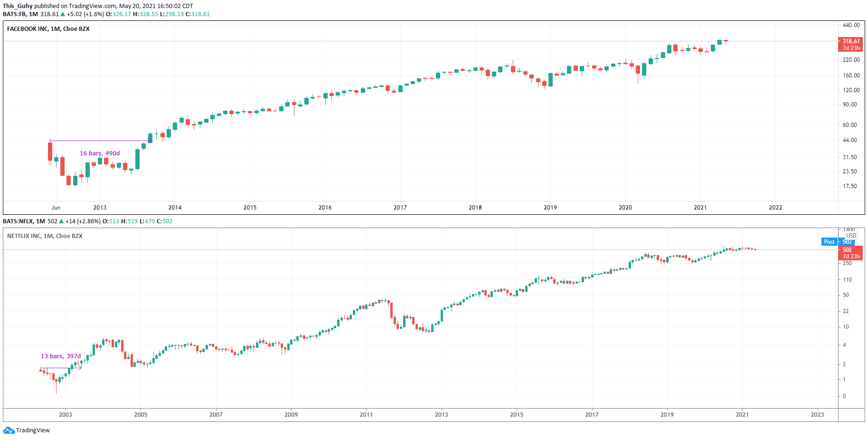868x439 pixels.
Task: Click the USD currency label on Netflix axis
Action: pyautogui.click(x=851, y=236)
